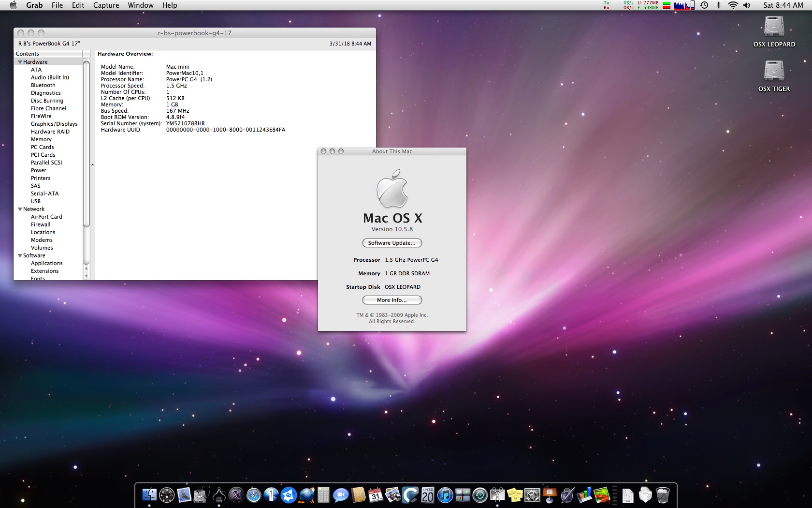Open Pages ink pen icon in Dock

click(x=567, y=495)
